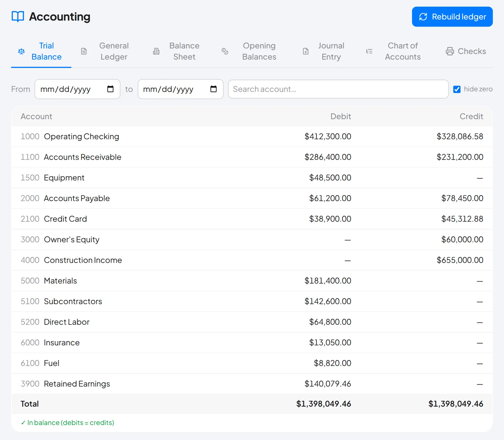
Task: Click the General Ledger document icon
Action: [84, 51]
